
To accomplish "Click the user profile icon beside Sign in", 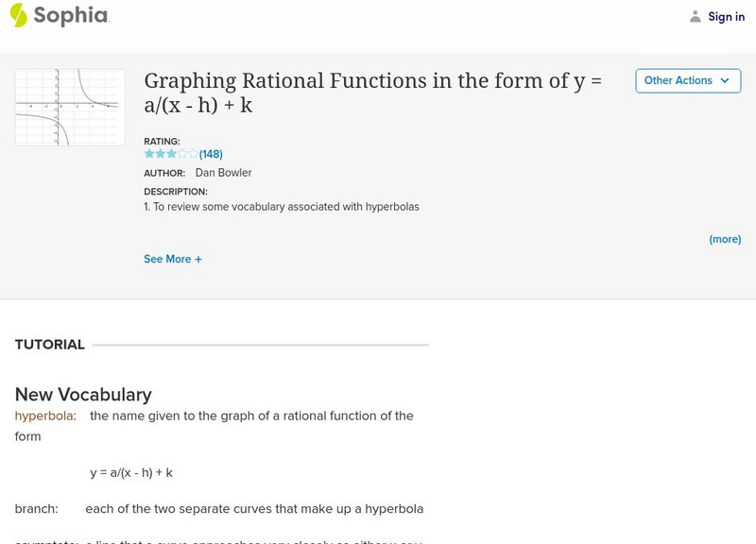I will click(696, 16).
